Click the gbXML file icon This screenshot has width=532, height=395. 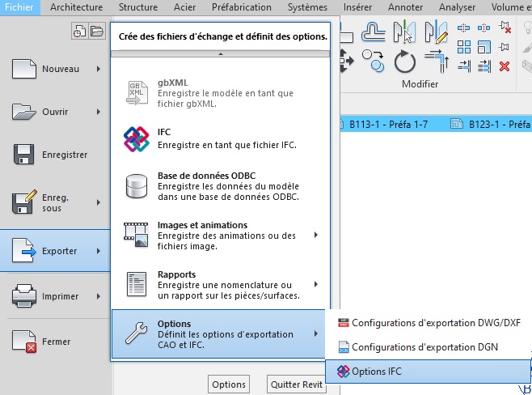137,92
